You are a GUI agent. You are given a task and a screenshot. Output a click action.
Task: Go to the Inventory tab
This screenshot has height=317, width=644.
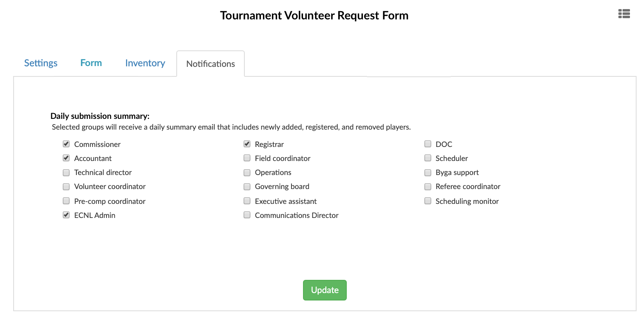[145, 63]
